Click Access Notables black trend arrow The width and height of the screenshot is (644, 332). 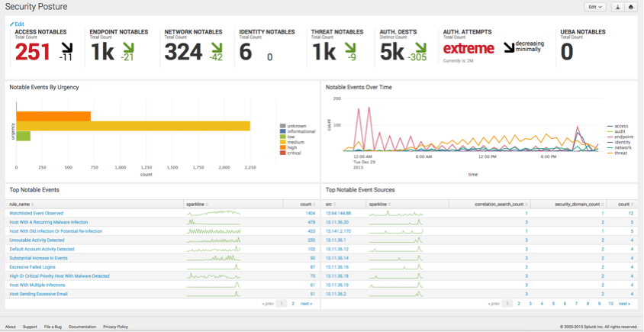pos(66,48)
